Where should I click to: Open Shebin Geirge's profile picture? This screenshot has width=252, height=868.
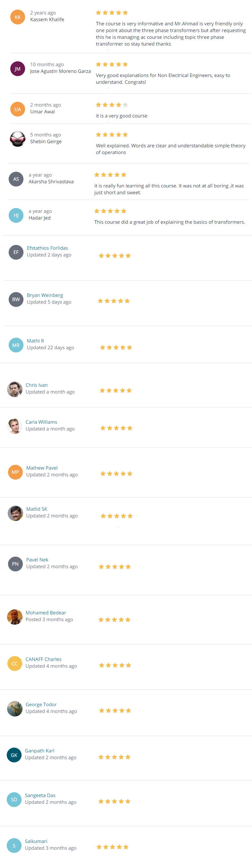click(x=18, y=139)
